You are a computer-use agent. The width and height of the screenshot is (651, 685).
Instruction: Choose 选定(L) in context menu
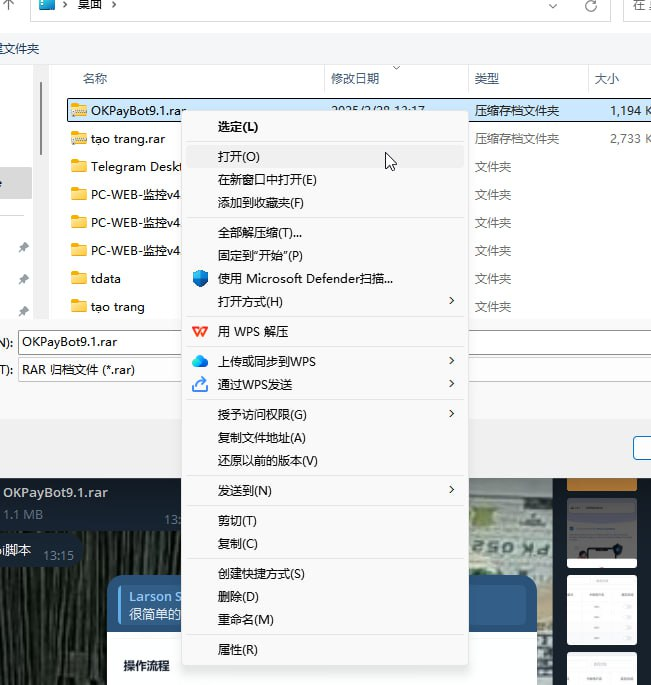click(x=325, y=127)
